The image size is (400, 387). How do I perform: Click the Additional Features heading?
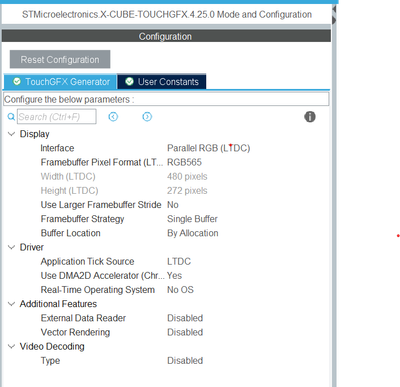(58, 304)
